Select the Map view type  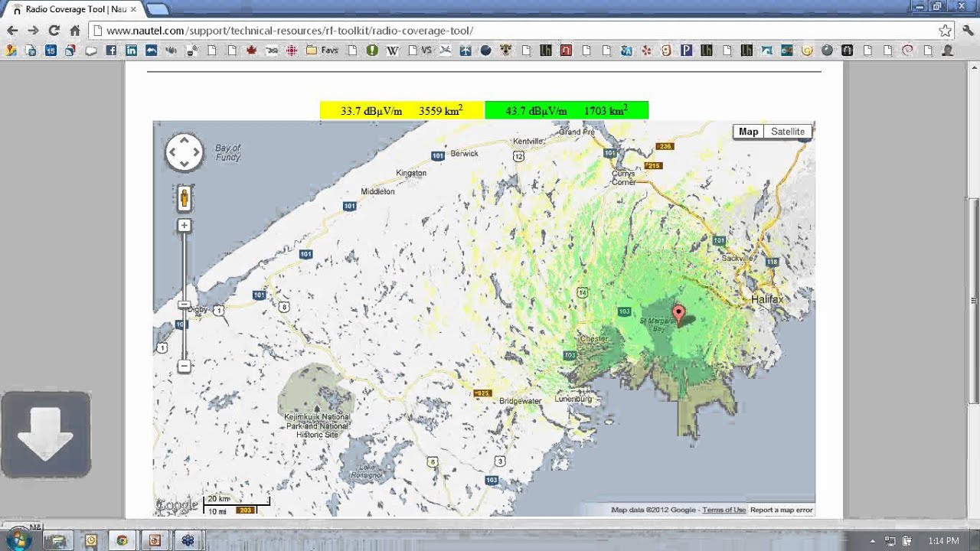coord(748,132)
